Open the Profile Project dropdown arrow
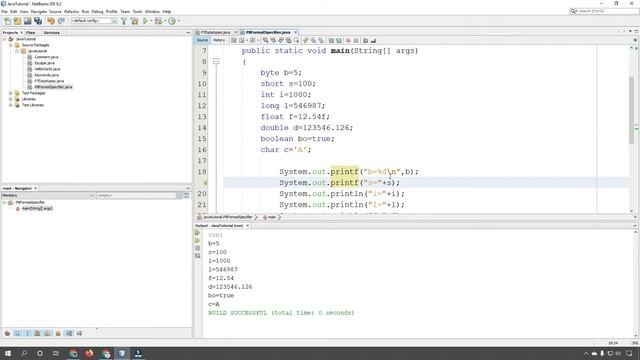 (x=178, y=21)
